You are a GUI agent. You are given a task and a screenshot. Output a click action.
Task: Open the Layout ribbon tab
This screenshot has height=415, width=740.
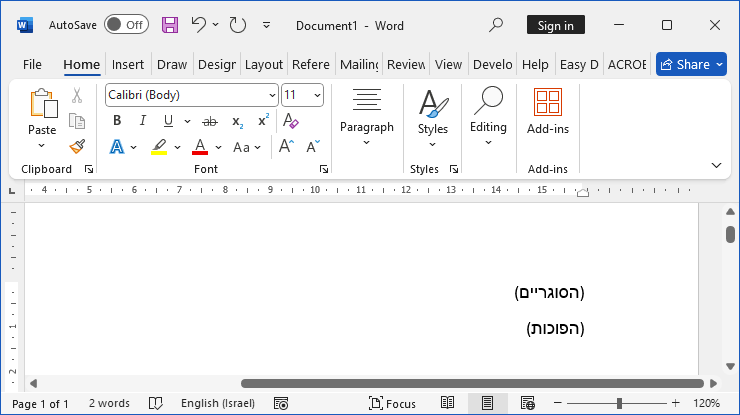pyautogui.click(x=264, y=64)
